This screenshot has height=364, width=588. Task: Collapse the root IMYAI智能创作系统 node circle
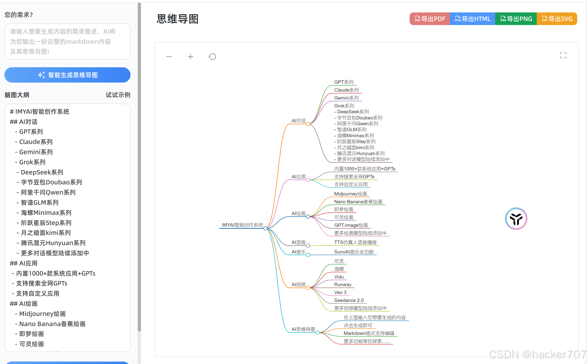(x=265, y=228)
